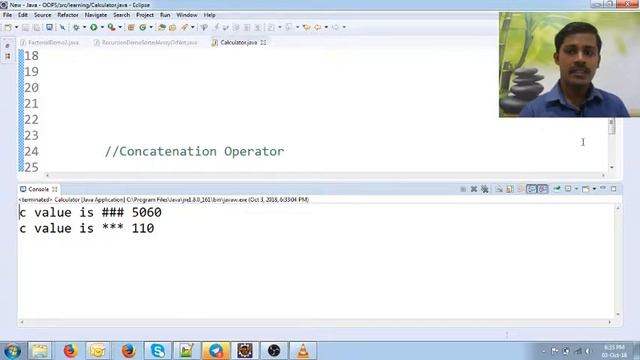Screen dimensions: 640x360
Task: Open the Help menu
Action: 209,15
